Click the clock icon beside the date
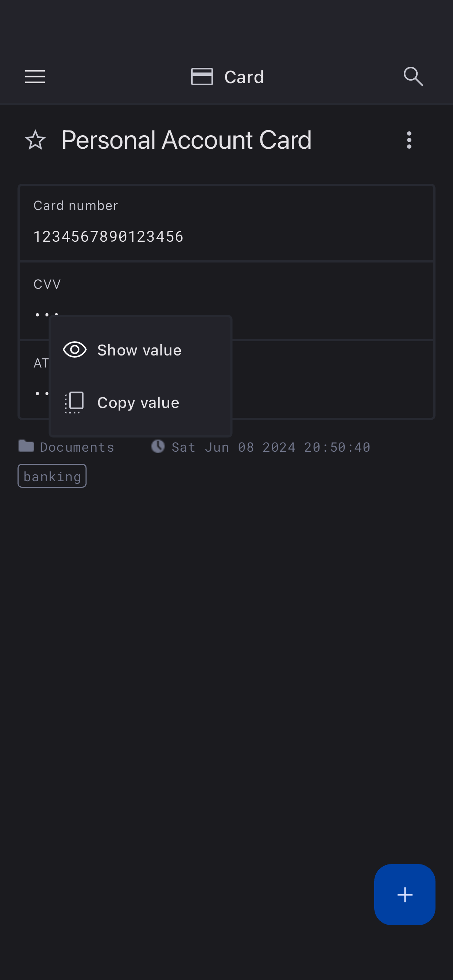 pos(158,446)
